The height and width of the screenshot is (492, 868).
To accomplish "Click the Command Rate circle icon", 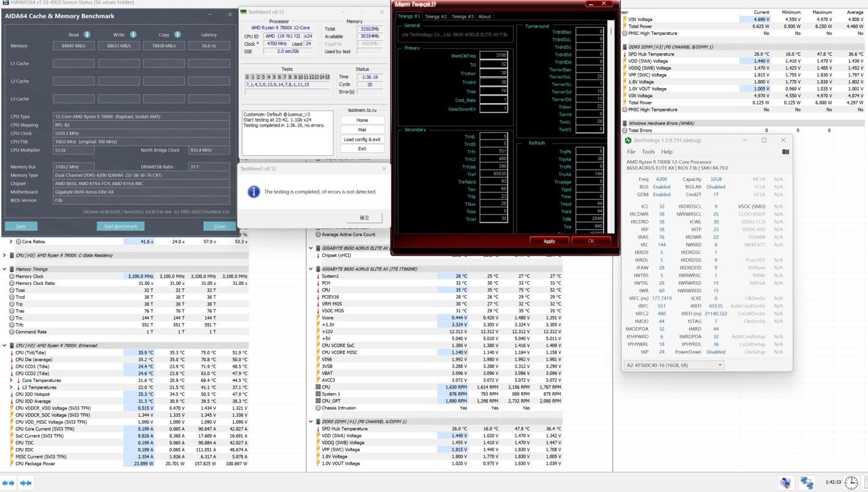I will [x=12, y=332].
